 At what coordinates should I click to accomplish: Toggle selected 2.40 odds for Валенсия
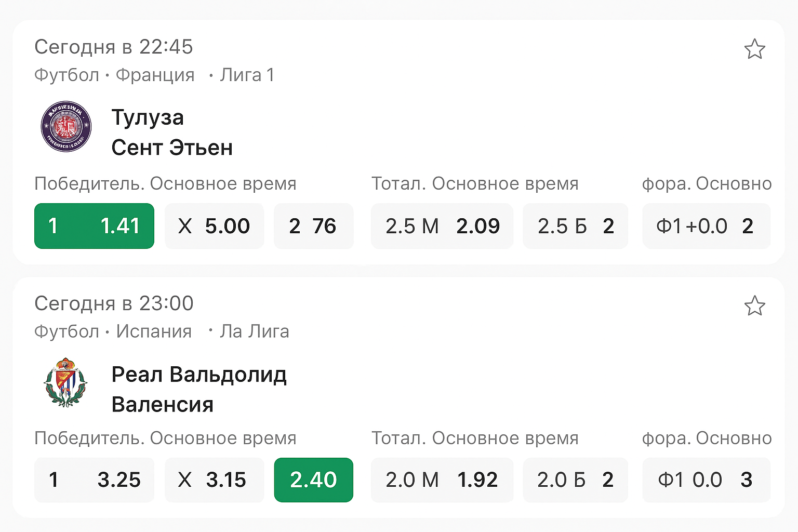point(313,480)
